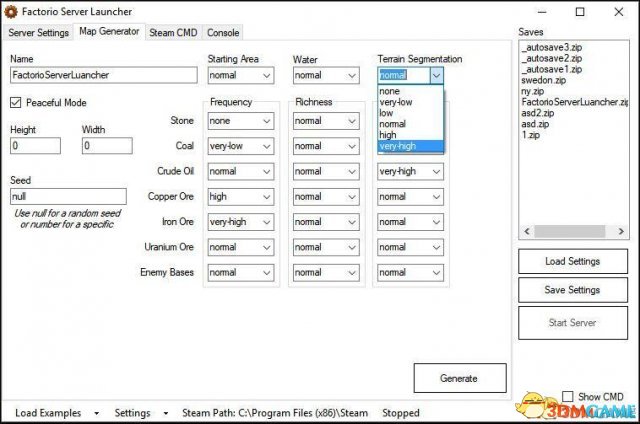Select swedon.zip in Saves list
The height and width of the screenshot is (424, 640).
point(544,80)
